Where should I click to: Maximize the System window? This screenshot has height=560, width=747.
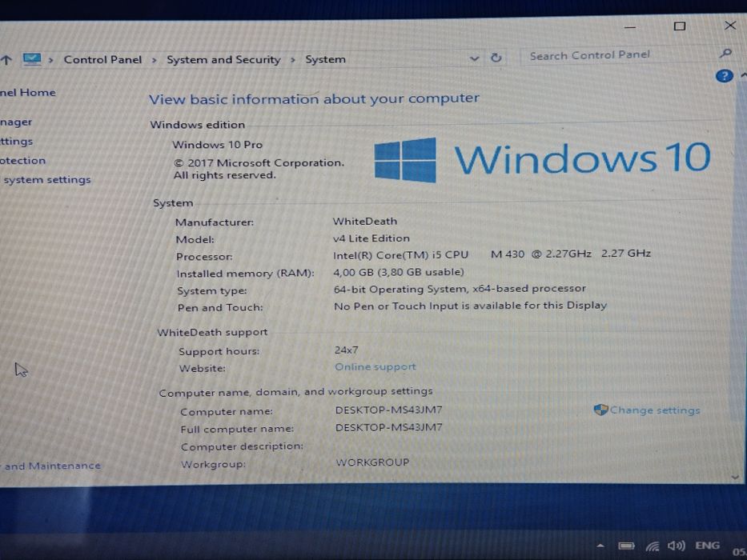[x=680, y=26]
